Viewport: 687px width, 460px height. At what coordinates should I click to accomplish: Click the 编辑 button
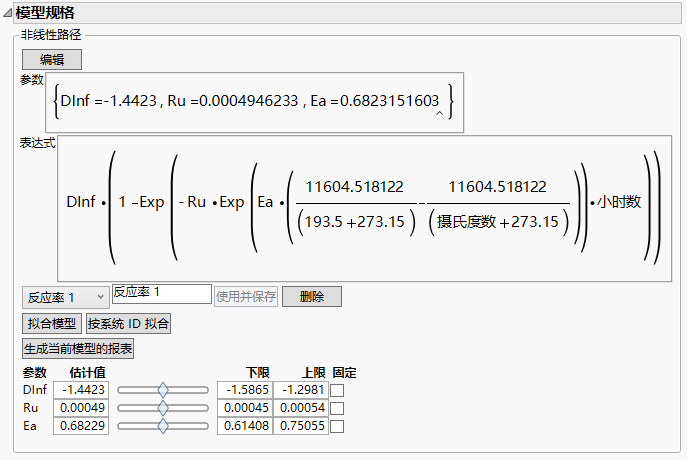(x=52, y=59)
